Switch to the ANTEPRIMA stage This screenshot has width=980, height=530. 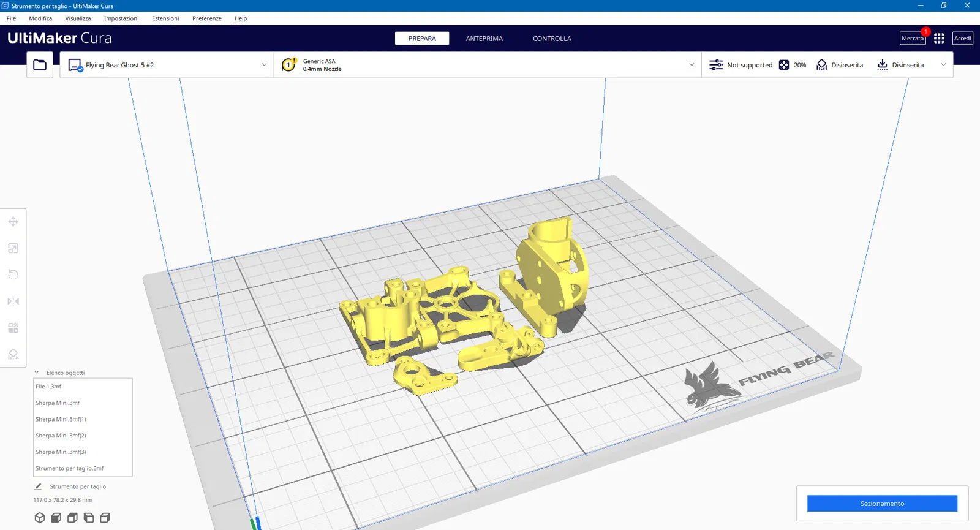(484, 39)
